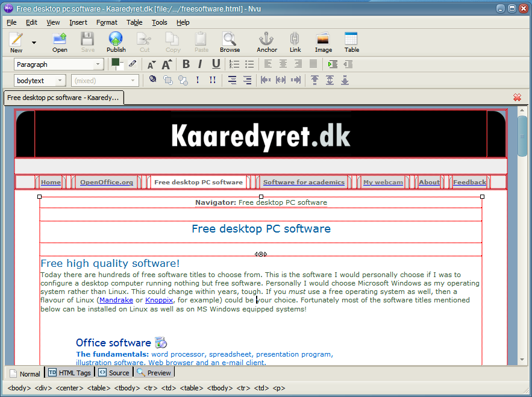
Task: Click the highlighter pen icon
Action: [133, 63]
